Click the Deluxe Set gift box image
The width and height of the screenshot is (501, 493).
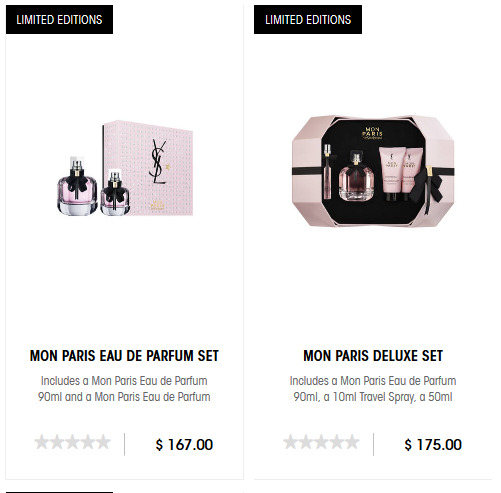pos(373,171)
